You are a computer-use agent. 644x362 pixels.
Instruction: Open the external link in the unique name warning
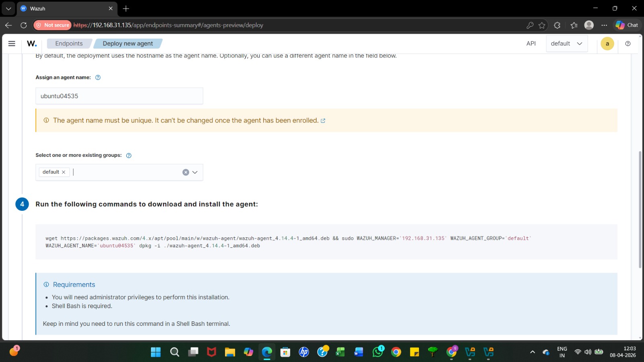pyautogui.click(x=323, y=121)
